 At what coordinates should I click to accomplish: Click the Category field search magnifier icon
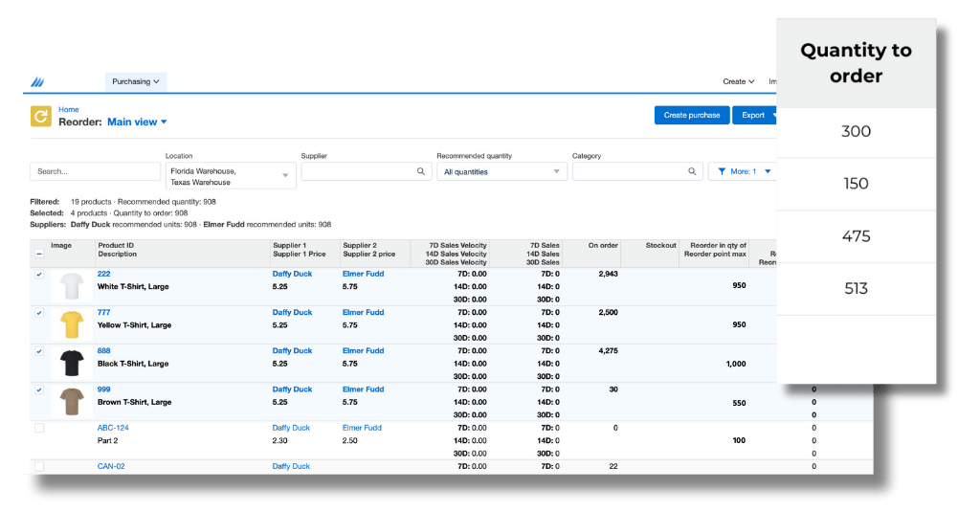coord(692,172)
